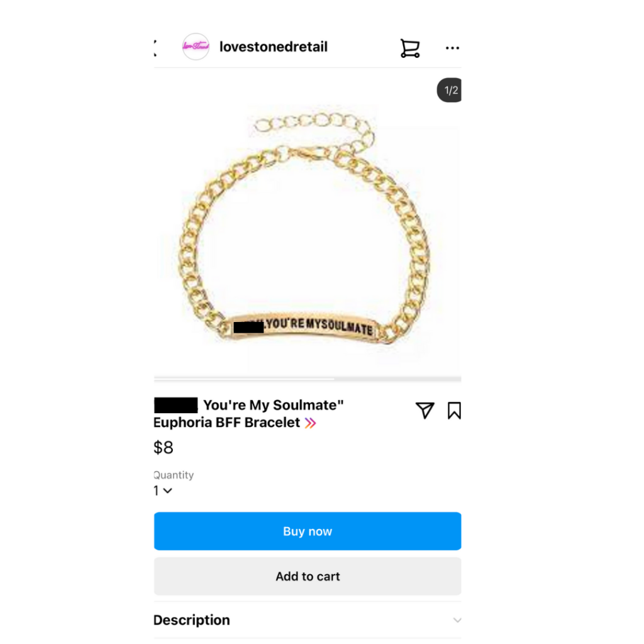Share the product via paper plane icon
Screen dimensions: 644x644
pyautogui.click(x=425, y=410)
